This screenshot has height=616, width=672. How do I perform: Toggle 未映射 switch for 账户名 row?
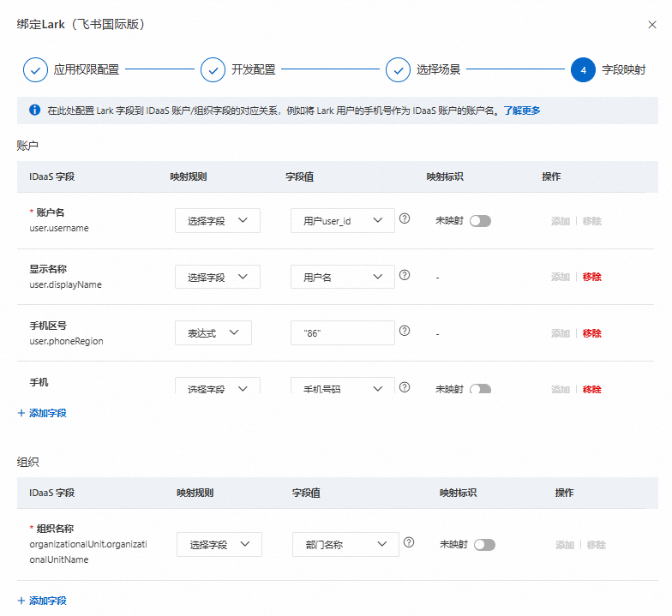pyautogui.click(x=480, y=221)
